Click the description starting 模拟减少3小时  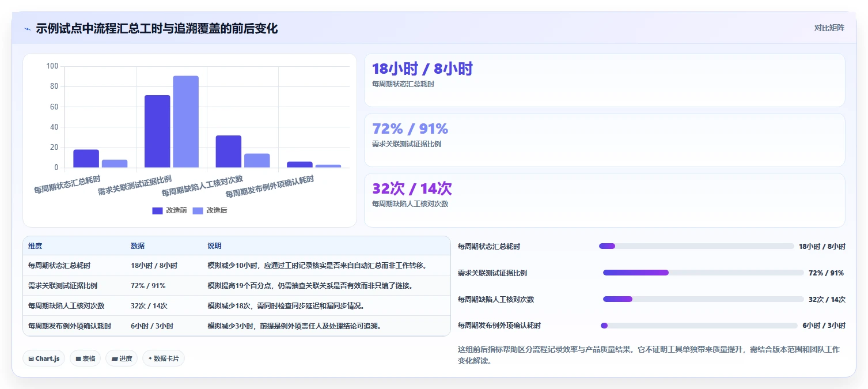coord(295,326)
